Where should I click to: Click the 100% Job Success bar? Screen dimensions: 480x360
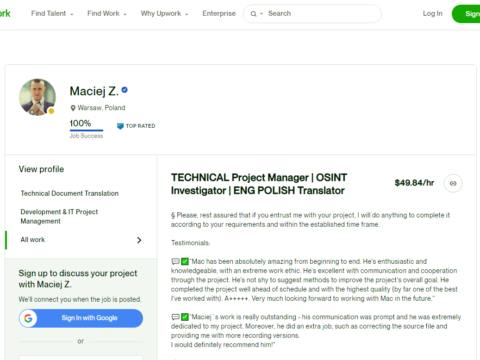86,130
